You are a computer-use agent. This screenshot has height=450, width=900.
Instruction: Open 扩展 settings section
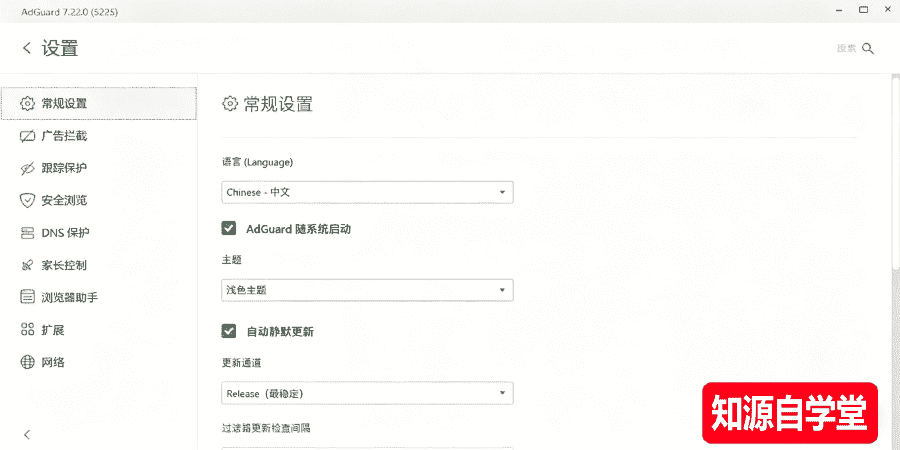pyautogui.click(x=99, y=330)
